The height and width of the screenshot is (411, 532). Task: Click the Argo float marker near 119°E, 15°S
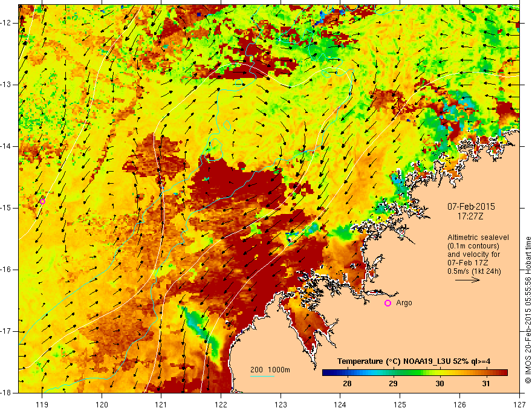[42, 201]
